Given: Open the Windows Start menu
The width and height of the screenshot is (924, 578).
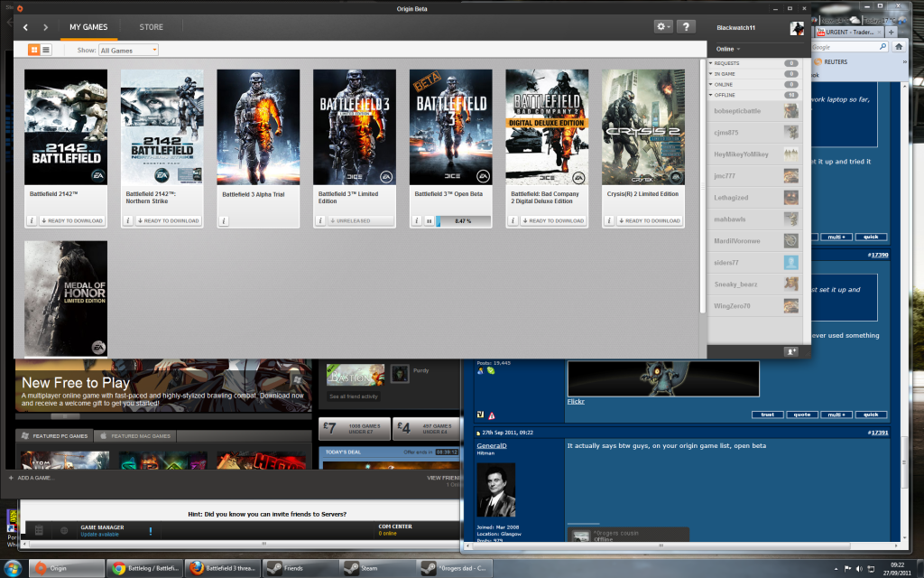Looking at the screenshot, I should tap(13, 568).
